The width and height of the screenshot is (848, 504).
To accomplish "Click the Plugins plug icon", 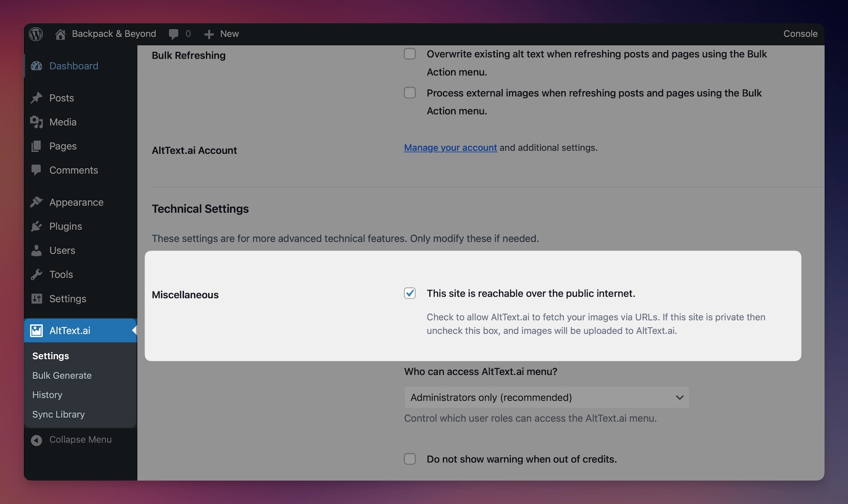I will coord(37,226).
